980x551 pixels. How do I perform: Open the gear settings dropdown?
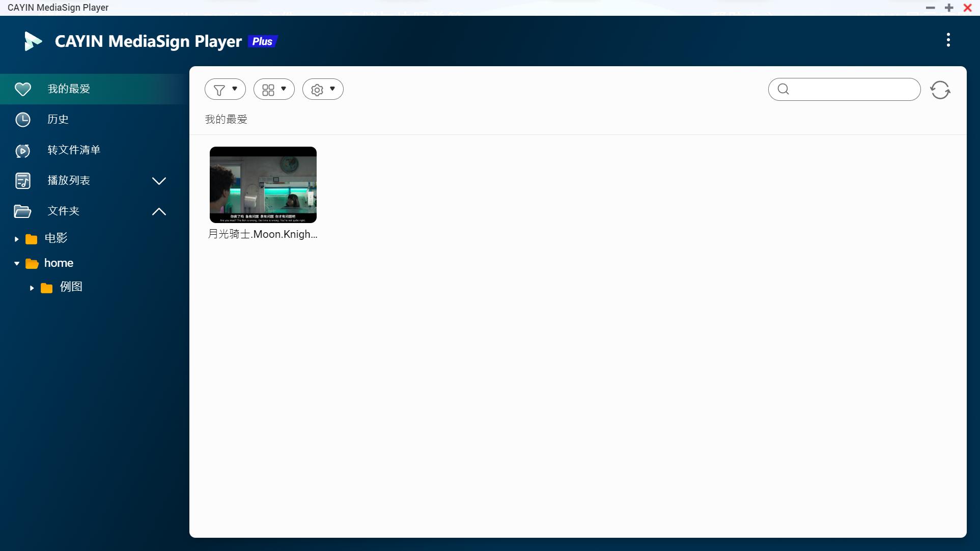(x=323, y=90)
